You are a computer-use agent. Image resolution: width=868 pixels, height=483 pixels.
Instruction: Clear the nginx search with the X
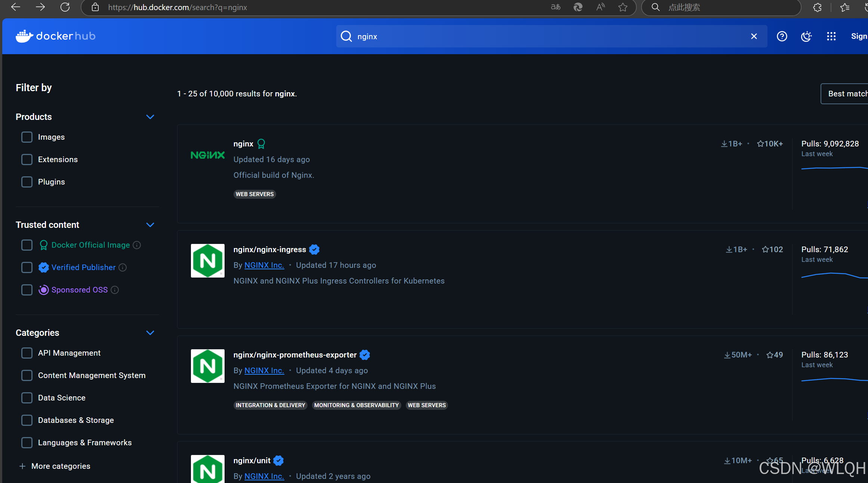(754, 36)
